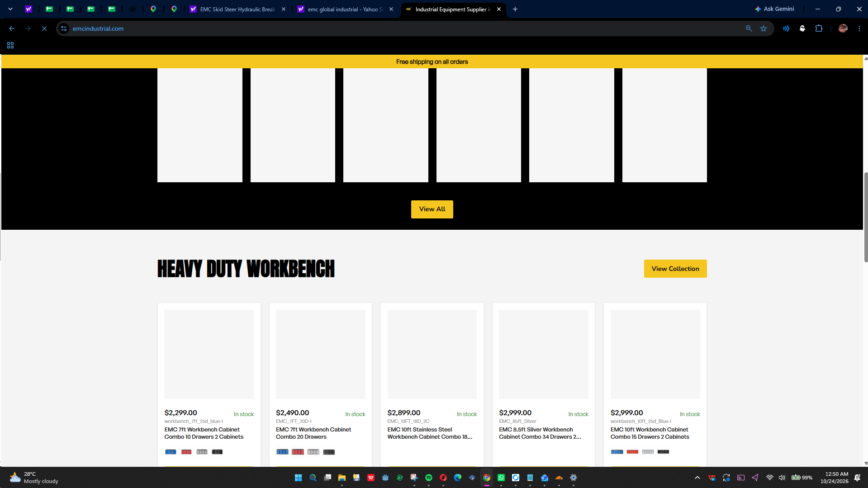The width and height of the screenshot is (868, 488).
Task: Go back to the previous page
Action: click(x=12, y=28)
